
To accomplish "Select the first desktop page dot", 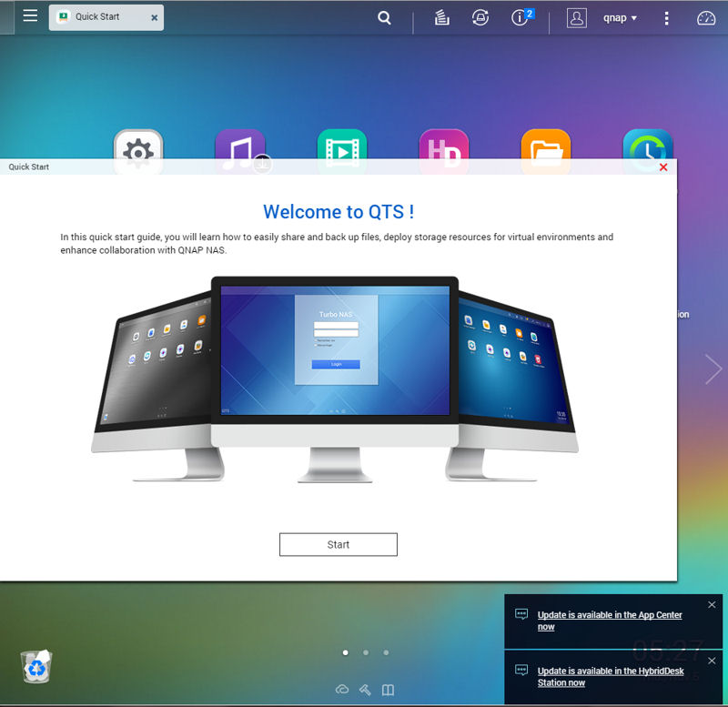I will [346, 652].
